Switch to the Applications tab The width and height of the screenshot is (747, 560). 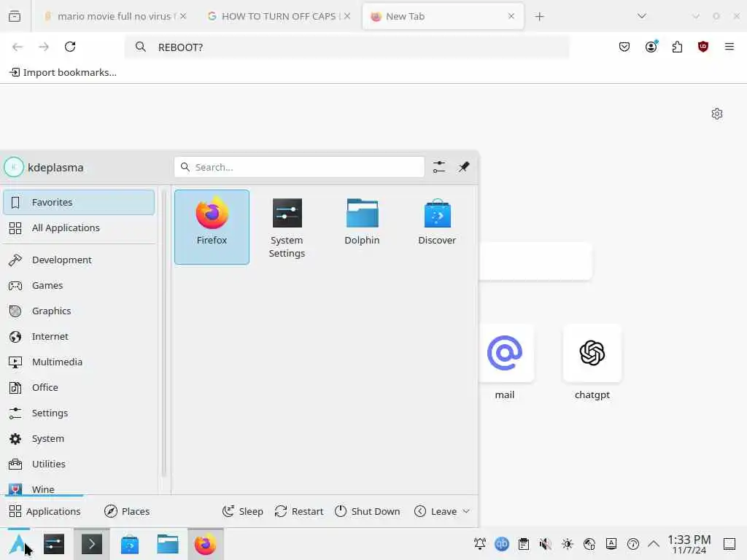coord(44,511)
